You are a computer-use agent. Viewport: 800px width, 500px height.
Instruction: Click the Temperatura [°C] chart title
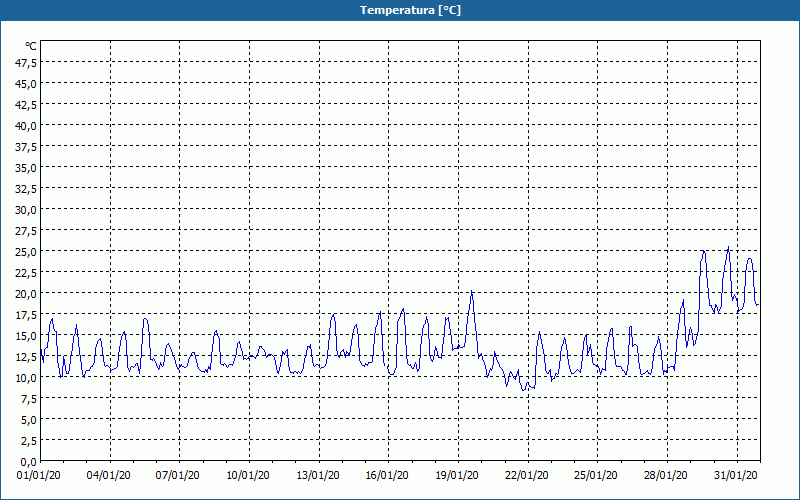tap(410, 10)
